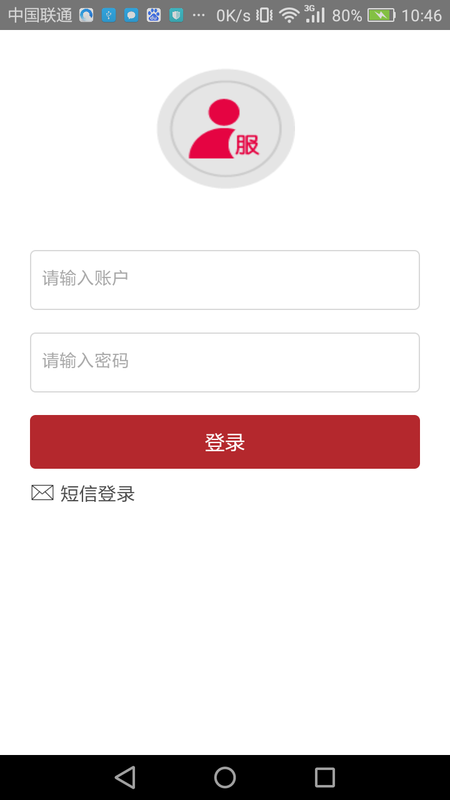Image resolution: width=450 pixels, height=800 pixels.
Task: Tap the charging battery icon
Action: 381,15
